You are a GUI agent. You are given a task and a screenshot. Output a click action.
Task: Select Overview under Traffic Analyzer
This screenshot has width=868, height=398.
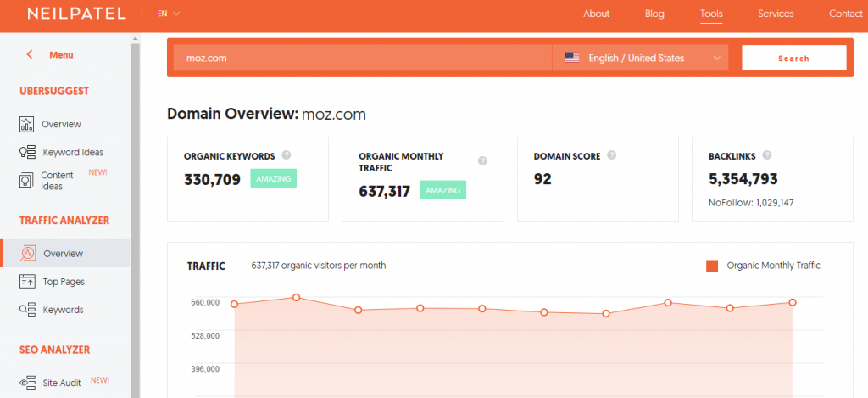click(x=63, y=254)
